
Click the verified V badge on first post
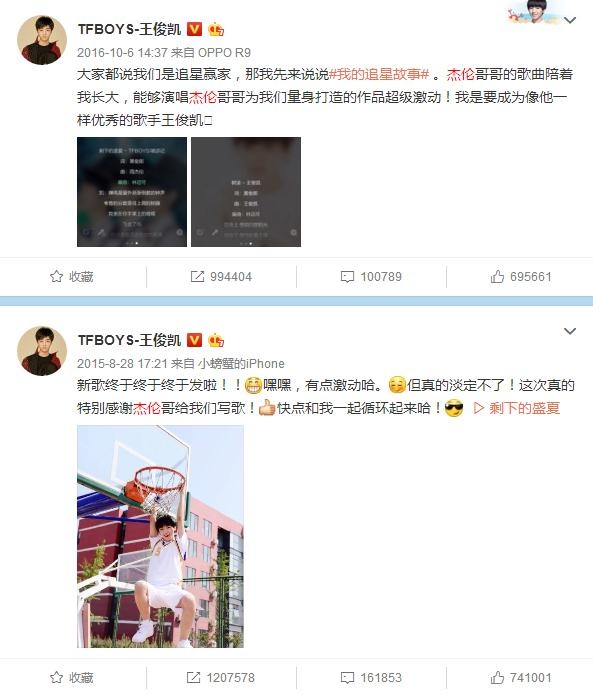pyautogui.click(x=195, y=29)
